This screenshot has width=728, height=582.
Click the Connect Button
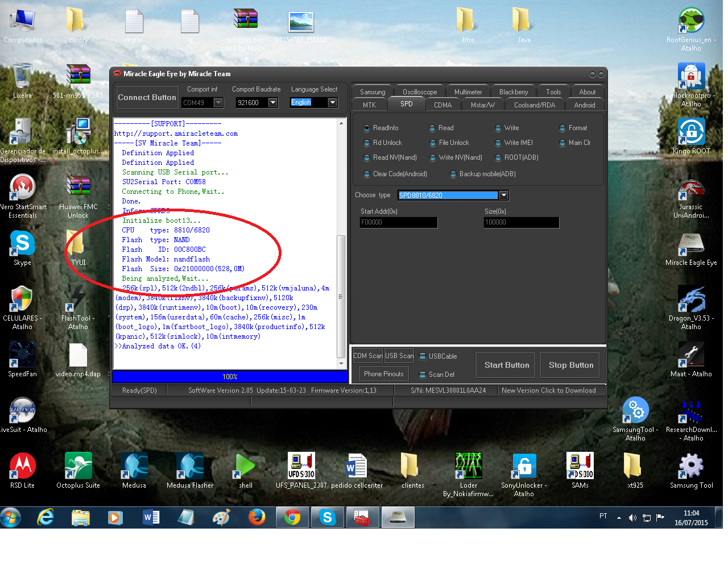147,98
